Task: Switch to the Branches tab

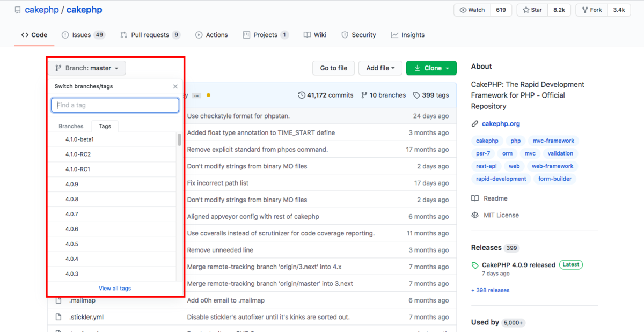Action: pyautogui.click(x=70, y=126)
